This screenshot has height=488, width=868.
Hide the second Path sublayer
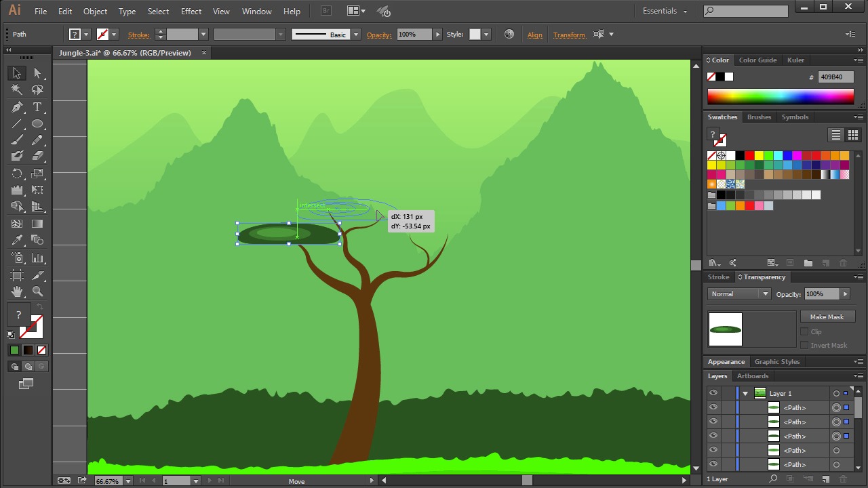[713, 422]
